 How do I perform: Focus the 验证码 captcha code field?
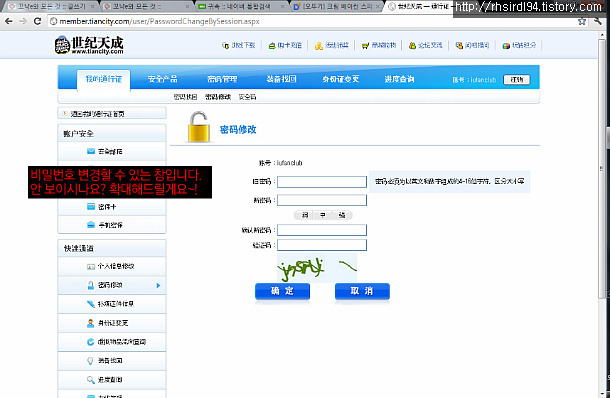click(322, 245)
